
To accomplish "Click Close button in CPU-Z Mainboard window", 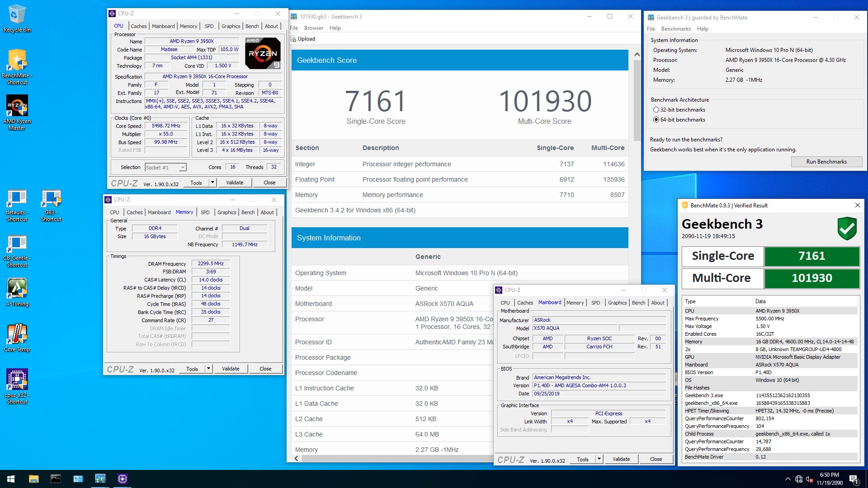I will pos(656,459).
